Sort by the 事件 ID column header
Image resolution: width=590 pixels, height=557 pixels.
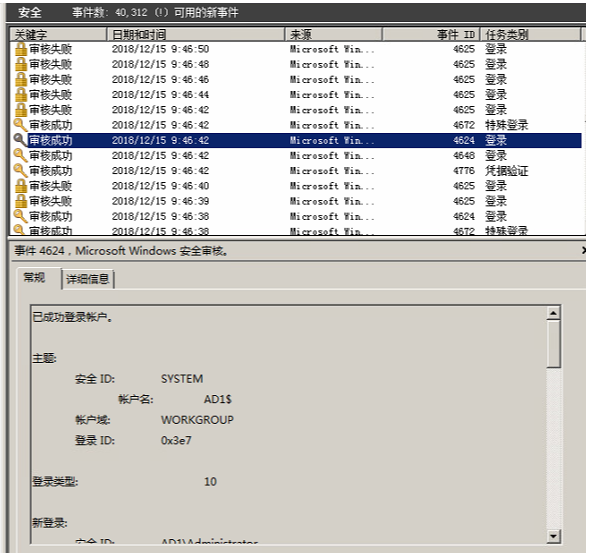(431, 35)
